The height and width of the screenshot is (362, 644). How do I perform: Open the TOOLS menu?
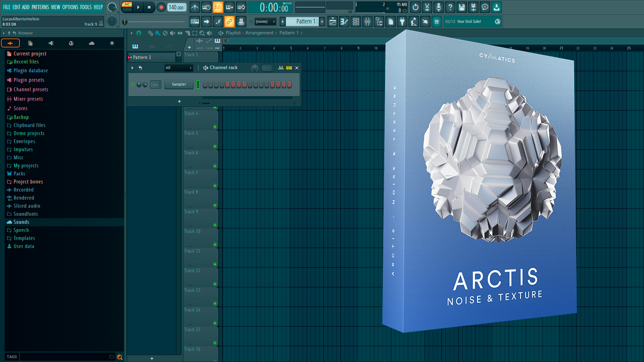coord(86,7)
